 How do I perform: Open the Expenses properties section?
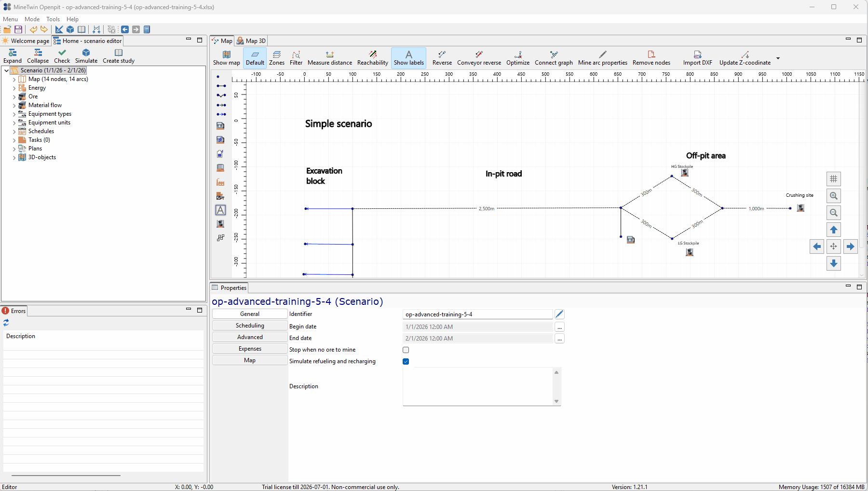tap(250, 349)
